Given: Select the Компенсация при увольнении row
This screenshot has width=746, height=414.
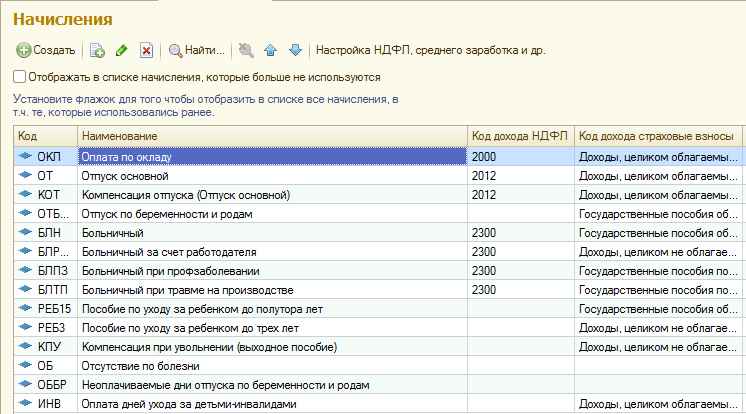Looking at the screenshot, I should coord(270,347).
